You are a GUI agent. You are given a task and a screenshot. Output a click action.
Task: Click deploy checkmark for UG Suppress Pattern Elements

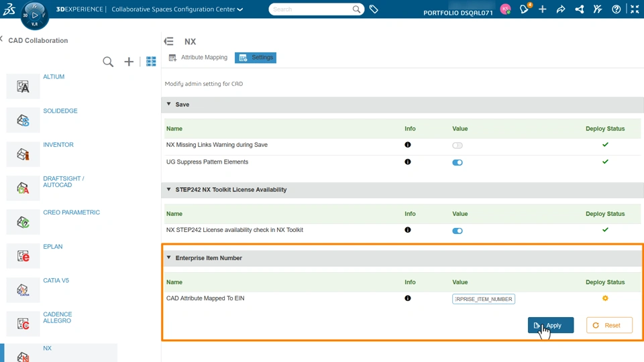point(605,162)
